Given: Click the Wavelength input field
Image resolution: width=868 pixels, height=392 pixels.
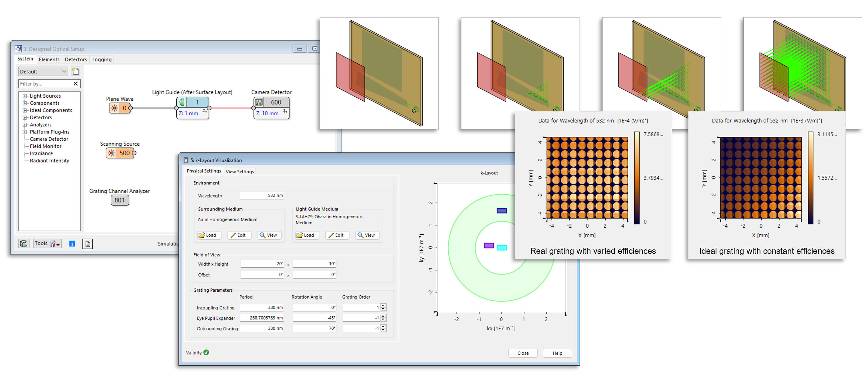Looking at the screenshot, I should pos(262,196).
